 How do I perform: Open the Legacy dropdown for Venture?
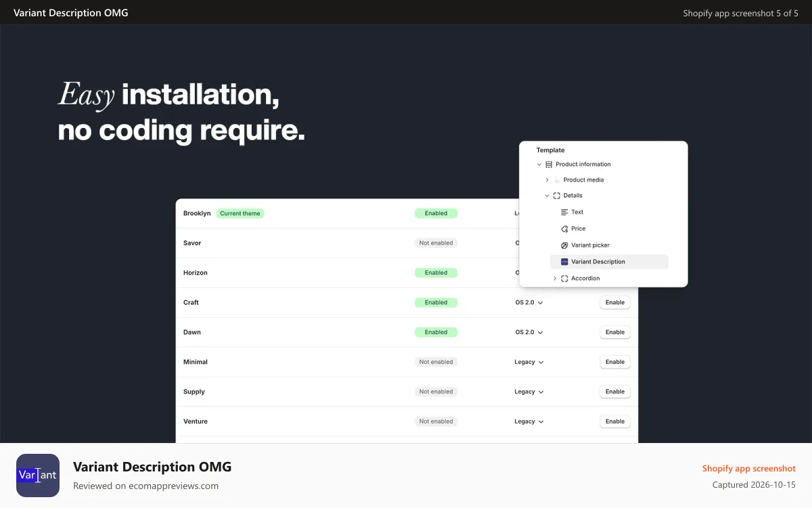[529, 422]
